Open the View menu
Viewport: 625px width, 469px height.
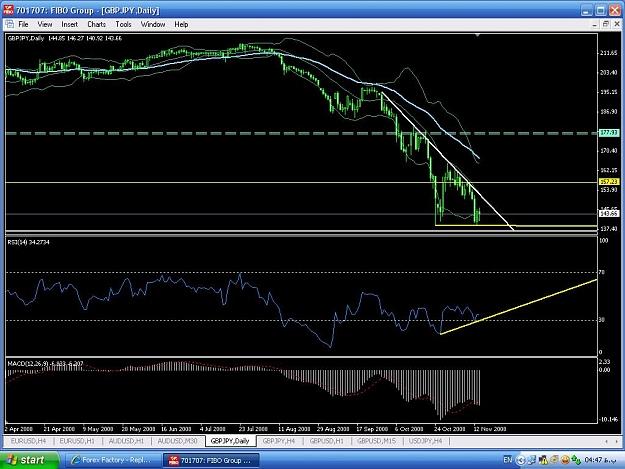click(x=45, y=24)
